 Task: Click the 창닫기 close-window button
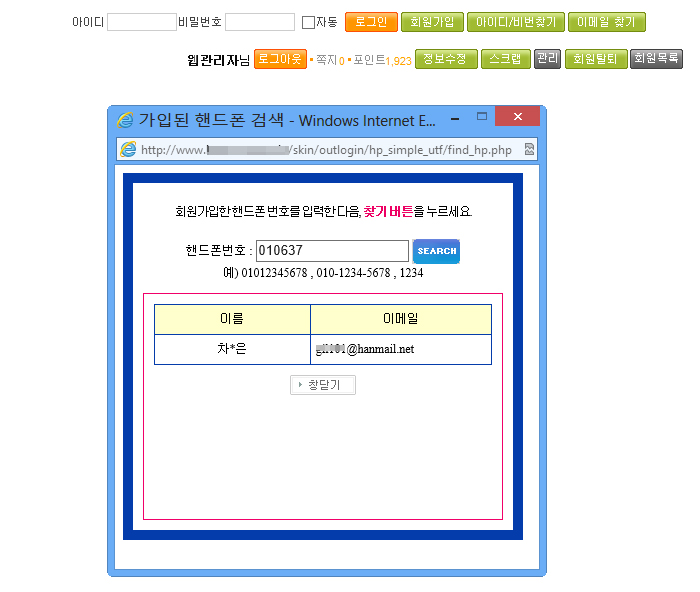pyautogui.click(x=323, y=385)
